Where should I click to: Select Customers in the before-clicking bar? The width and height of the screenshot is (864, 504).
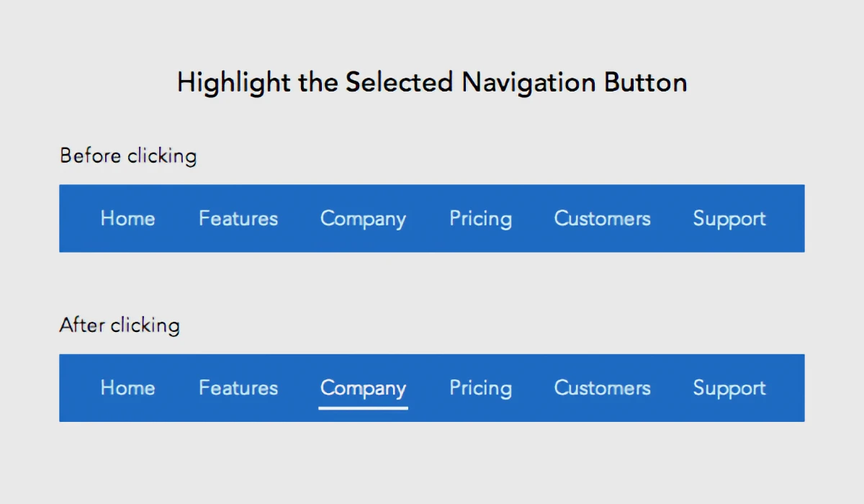coord(602,218)
